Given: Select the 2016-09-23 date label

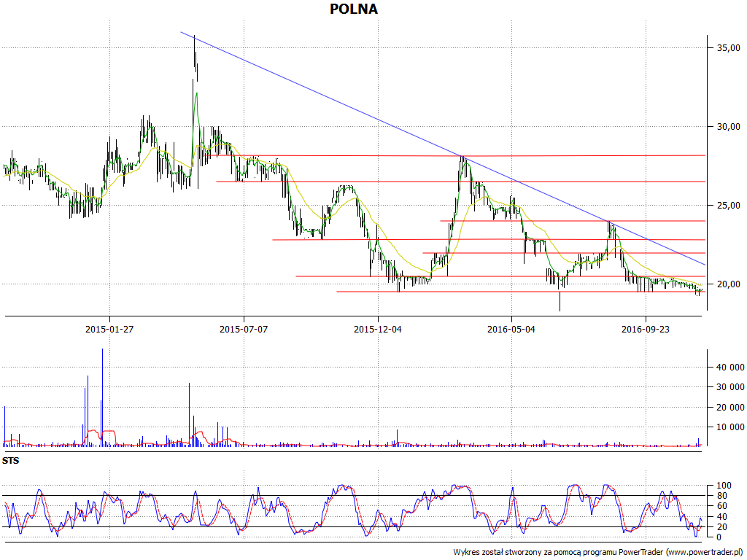Looking at the screenshot, I should [x=646, y=329].
